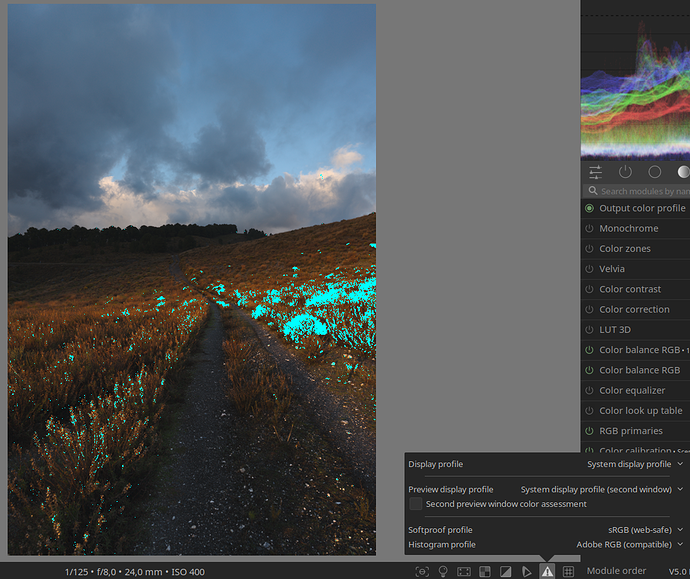The image size is (690, 579).
Task: Switch to the quick access panel tab
Action: [596, 172]
